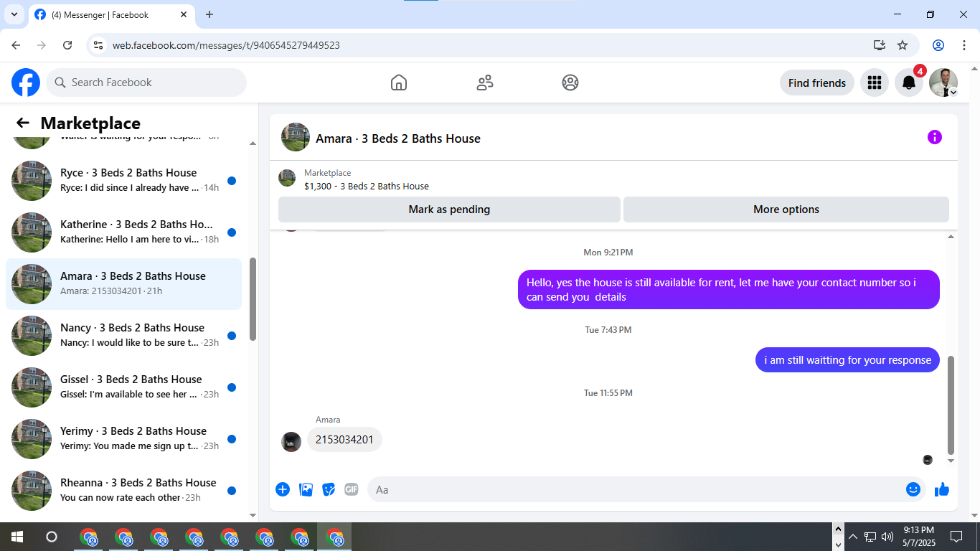
Task: Show hidden system tray icons
Action: point(853,537)
